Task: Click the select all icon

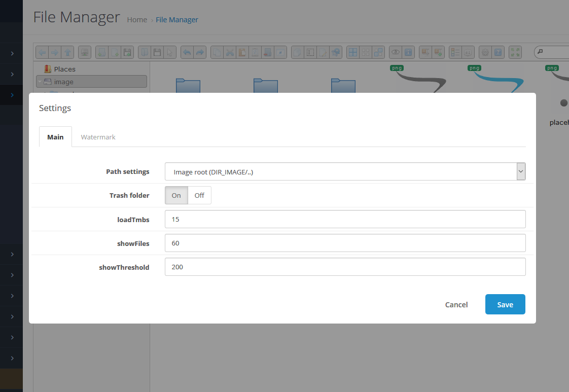Action: click(x=353, y=53)
